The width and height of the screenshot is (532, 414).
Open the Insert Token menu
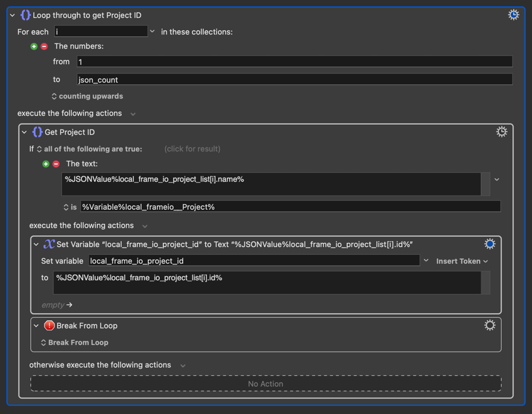point(462,261)
